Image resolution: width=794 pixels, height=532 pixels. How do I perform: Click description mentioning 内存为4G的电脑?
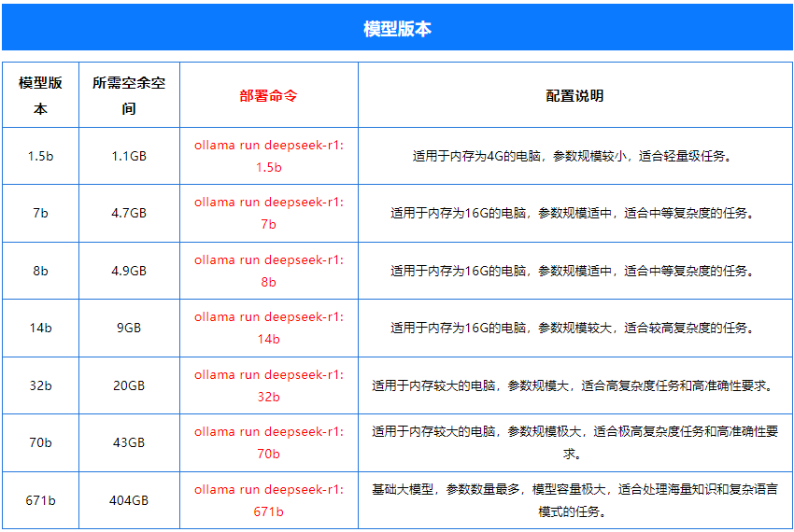click(x=574, y=157)
